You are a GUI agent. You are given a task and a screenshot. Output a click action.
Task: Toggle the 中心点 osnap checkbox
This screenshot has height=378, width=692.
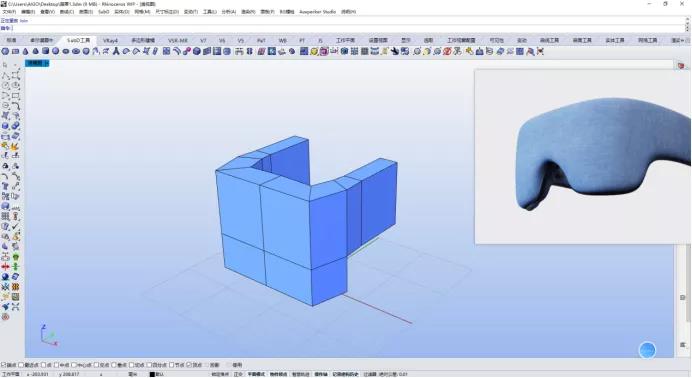click(74, 365)
